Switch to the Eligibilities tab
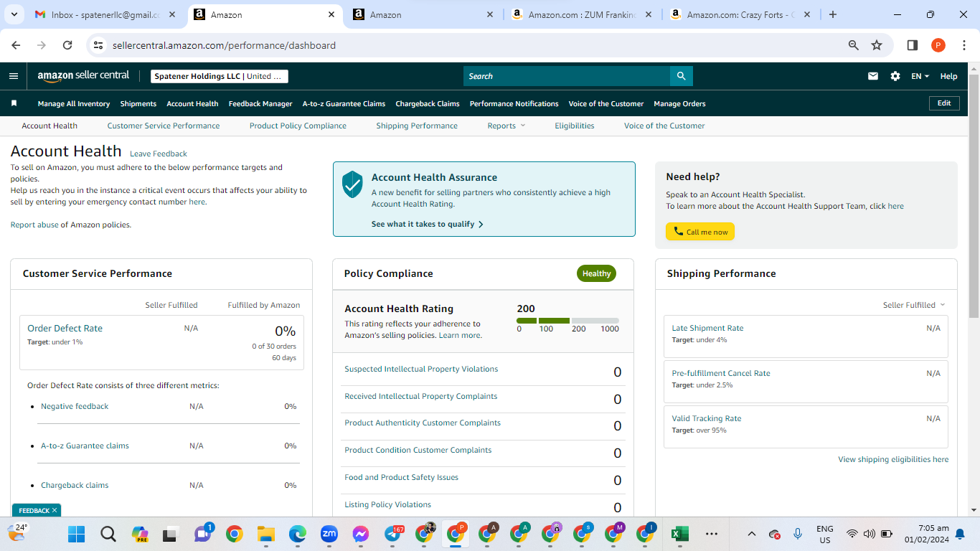980x551 pixels. pos(575,126)
